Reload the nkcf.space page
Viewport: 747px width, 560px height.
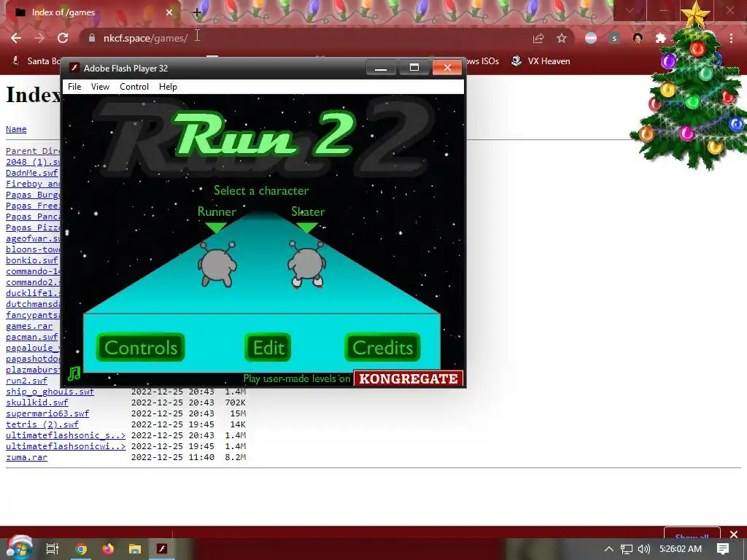[x=63, y=38]
